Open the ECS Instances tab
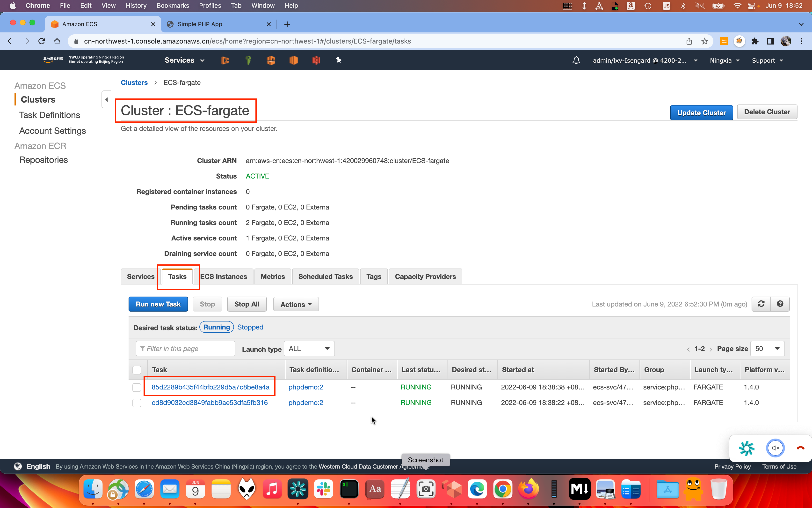 pos(224,276)
